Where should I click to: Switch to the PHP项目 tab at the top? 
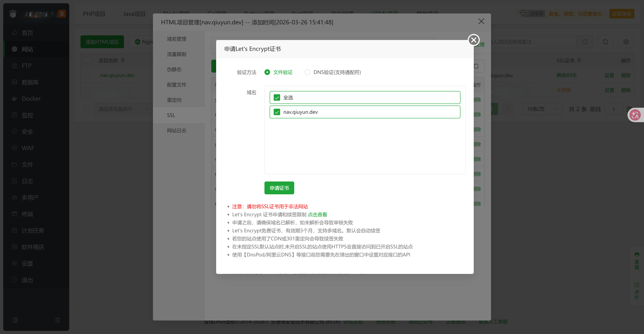tap(94, 14)
